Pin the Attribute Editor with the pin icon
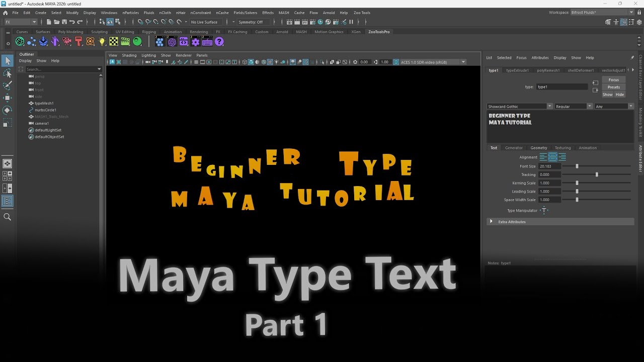Image resolution: width=644 pixels, height=362 pixels. click(x=632, y=57)
